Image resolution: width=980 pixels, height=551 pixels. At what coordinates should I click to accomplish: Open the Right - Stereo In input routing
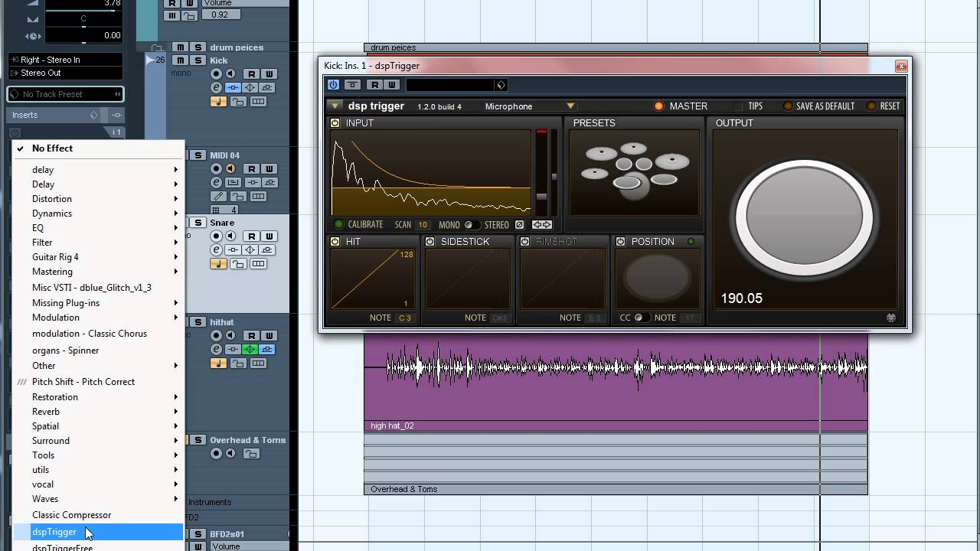[x=65, y=60]
